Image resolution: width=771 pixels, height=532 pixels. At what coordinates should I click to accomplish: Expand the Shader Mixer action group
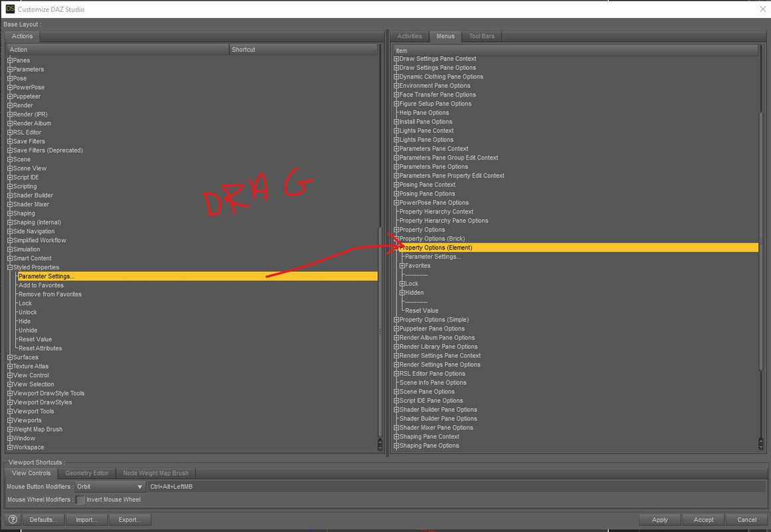[10, 204]
